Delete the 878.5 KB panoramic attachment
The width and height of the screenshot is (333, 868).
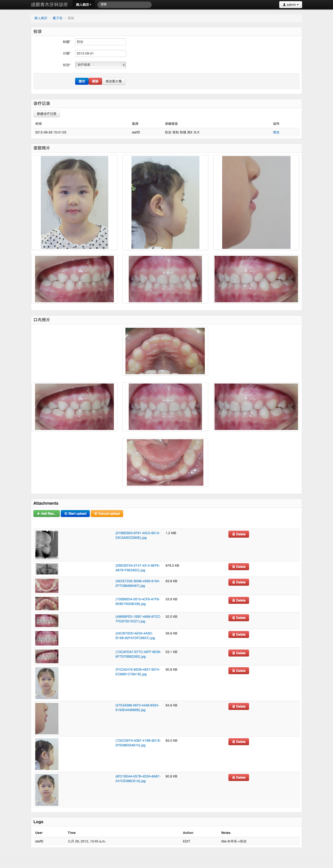pos(238,567)
